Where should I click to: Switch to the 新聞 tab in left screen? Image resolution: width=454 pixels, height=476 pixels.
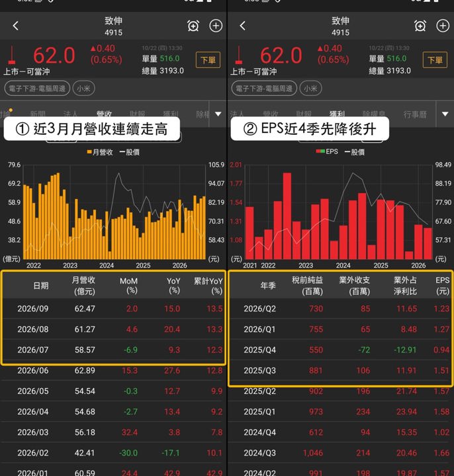(38, 114)
